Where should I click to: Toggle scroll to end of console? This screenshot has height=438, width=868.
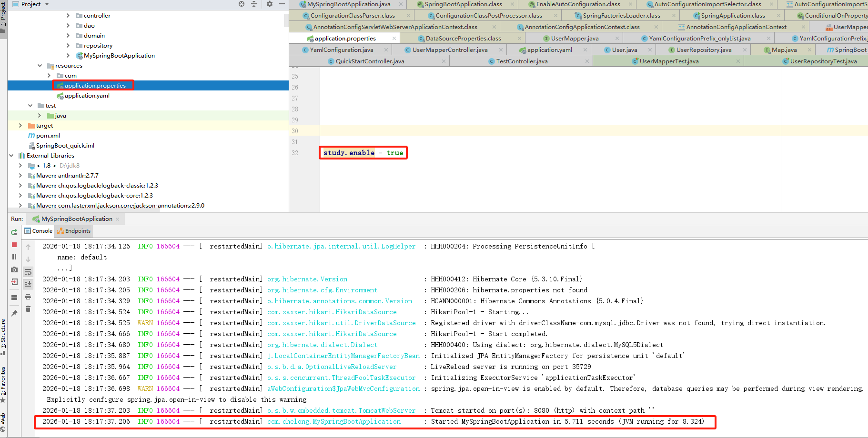(28, 284)
